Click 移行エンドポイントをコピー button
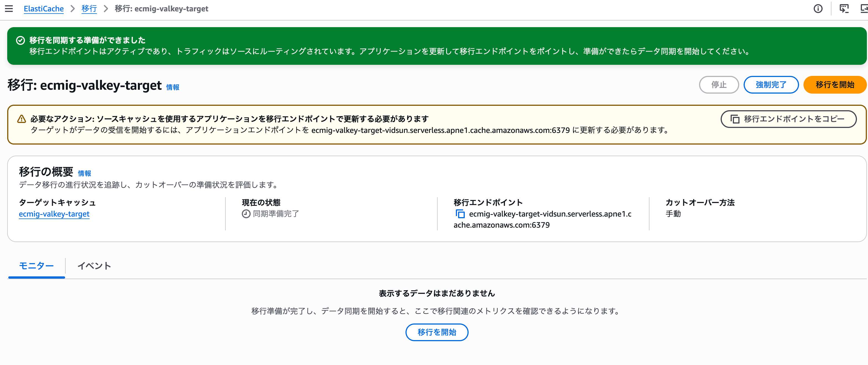The height and width of the screenshot is (365, 868). 788,119
